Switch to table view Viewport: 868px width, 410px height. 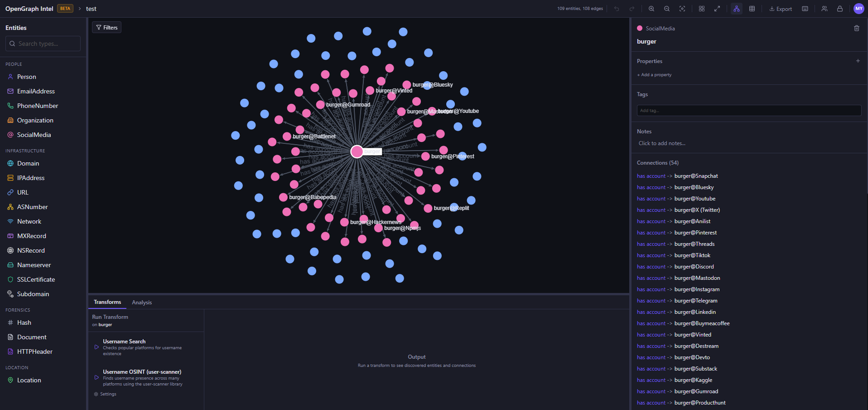752,9
